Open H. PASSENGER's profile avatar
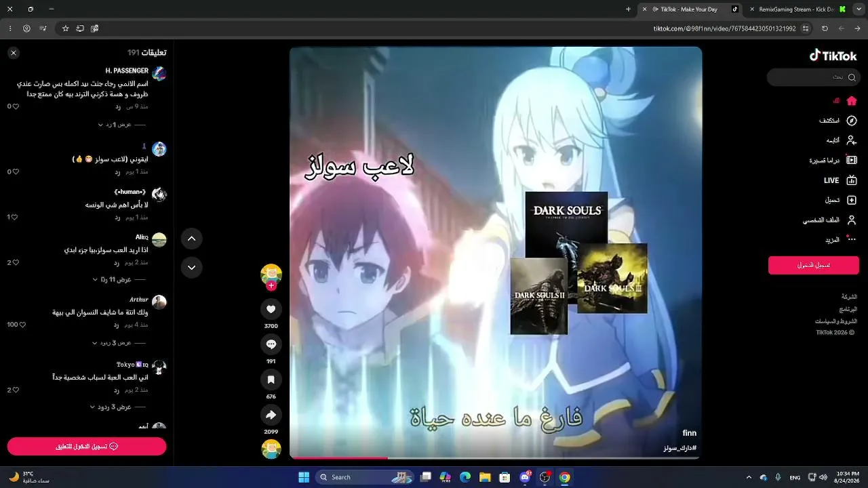Screen dimensions: 868x488 [159, 74]
